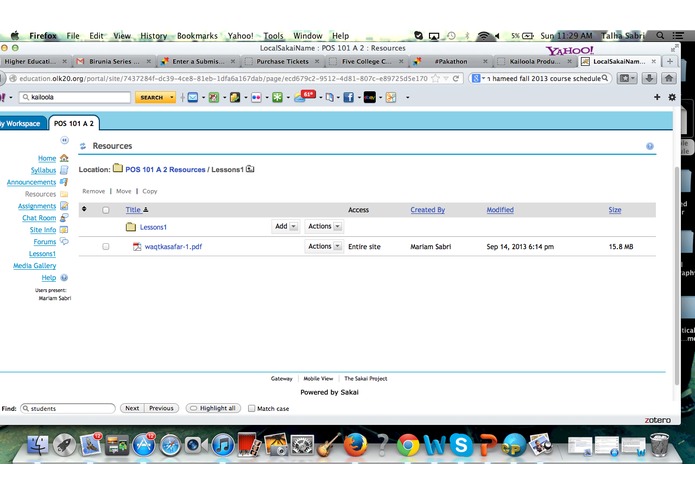Open the waqtkasafar-1.pdf file icon
This screenshot has height=494, width=695.
[x=137, y=247]
